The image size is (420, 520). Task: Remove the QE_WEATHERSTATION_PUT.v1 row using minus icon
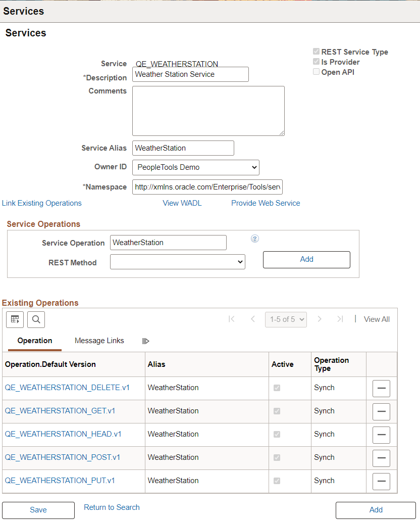point(381,481)
